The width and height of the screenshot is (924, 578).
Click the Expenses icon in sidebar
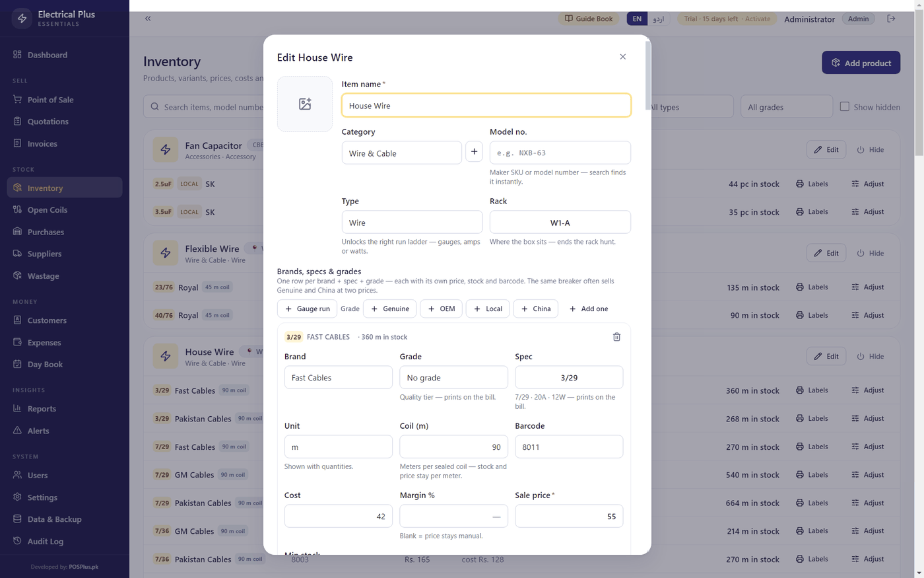17,342
